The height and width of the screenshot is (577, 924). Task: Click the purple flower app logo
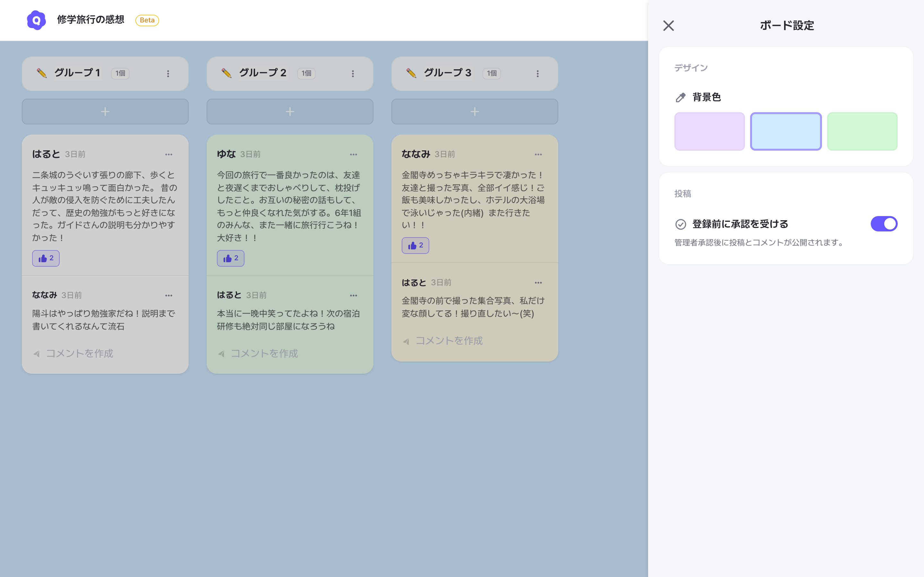coord(36,20)
